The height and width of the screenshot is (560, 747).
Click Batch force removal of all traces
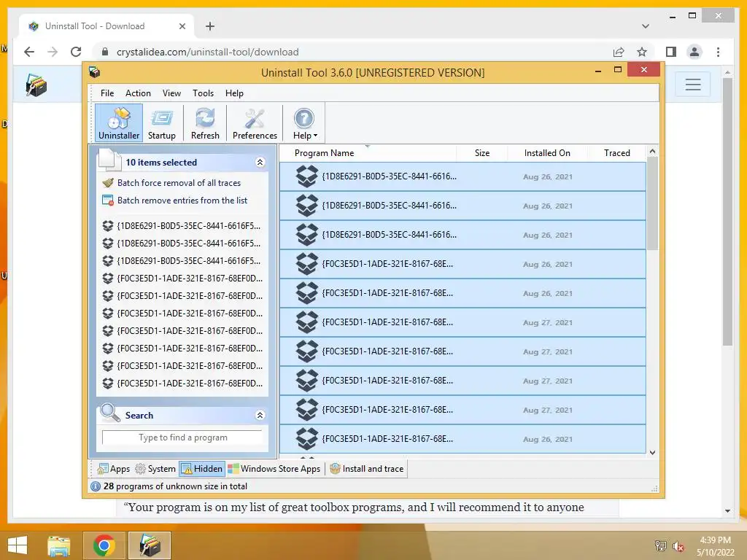pyautogui.click(x=179, y=183)
